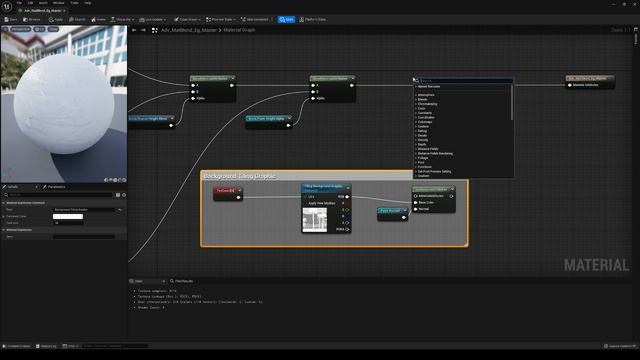Toggle Platform Stats in the toolbar
This screenshot has width=640, height=360.
pyautogui.click(x=313, y=20)
